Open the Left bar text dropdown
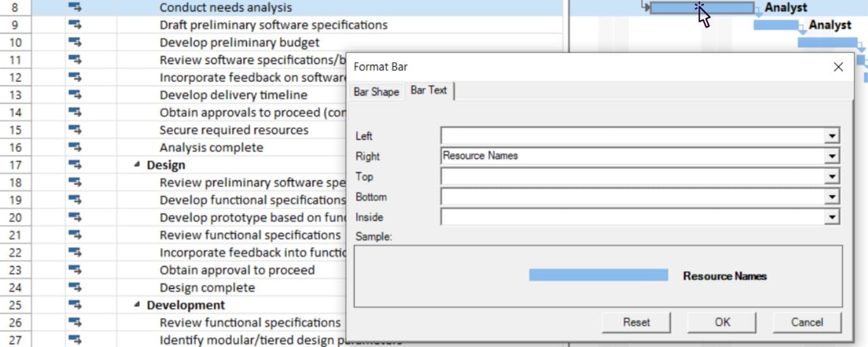This screenshot has height=347, width=868. point(832,136)
